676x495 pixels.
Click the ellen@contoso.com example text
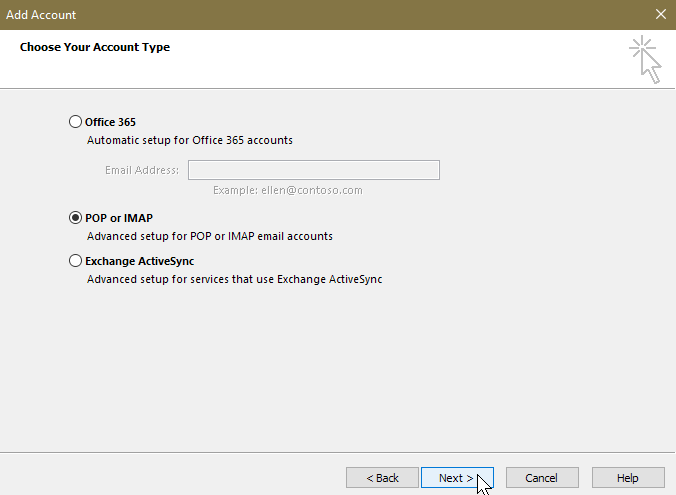(x=288, y=190)
